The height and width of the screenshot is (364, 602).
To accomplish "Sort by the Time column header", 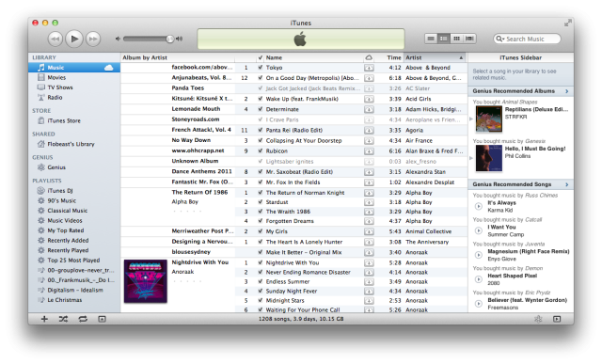I will [x=388, y=57].
